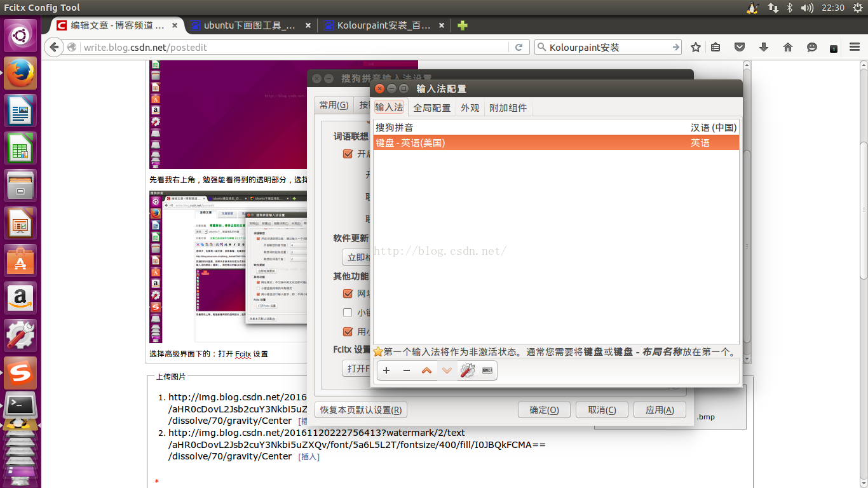Image resolution: width=868 pixels, height=488 pixels.
Task: Open LibreOffice Writer in launcher
Action: coord(21,111)
